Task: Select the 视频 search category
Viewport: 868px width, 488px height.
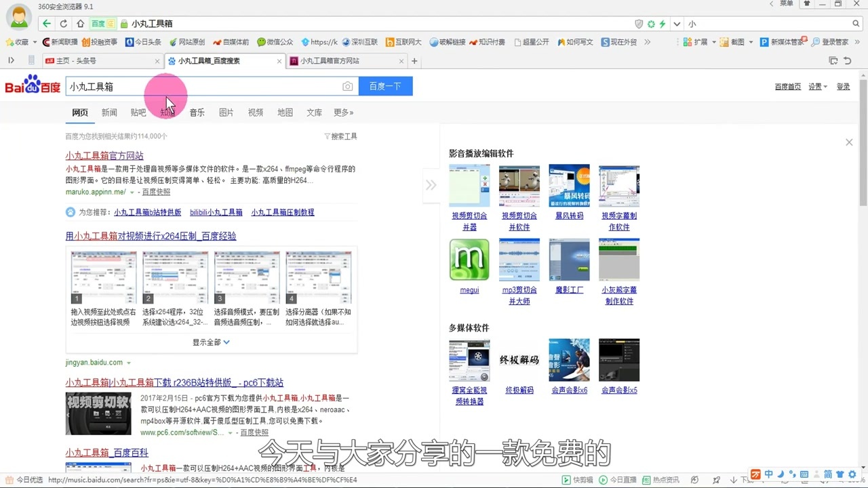Action: (255, 113)
